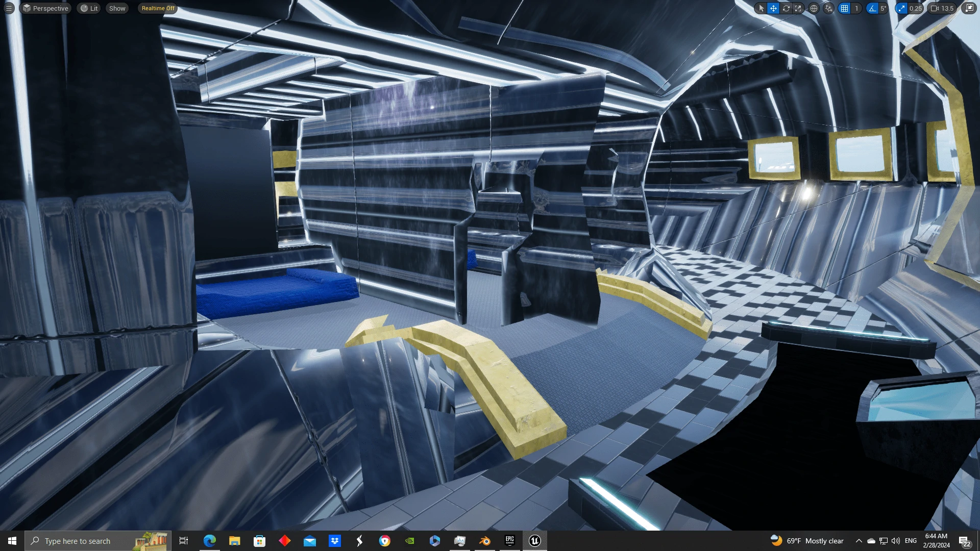Image resolution: width=980 pixels, height=551 pixels.
Task: Toggle scale snapping
Action: coord(902,8)
